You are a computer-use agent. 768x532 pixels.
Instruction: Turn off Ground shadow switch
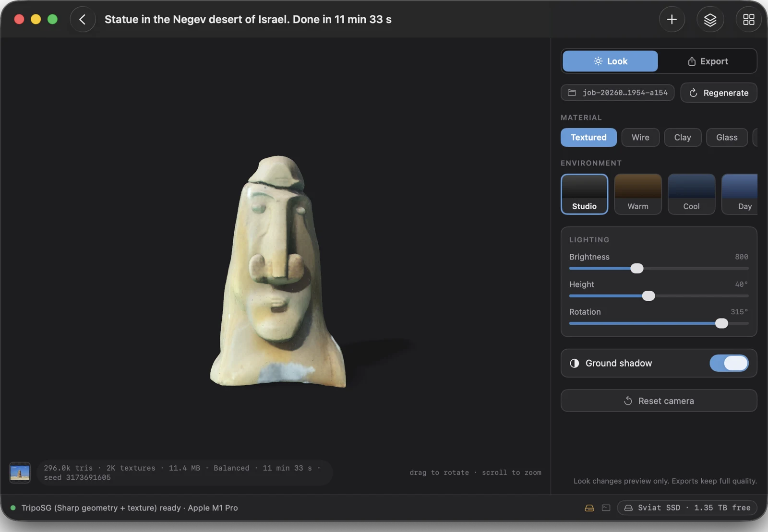729,363
